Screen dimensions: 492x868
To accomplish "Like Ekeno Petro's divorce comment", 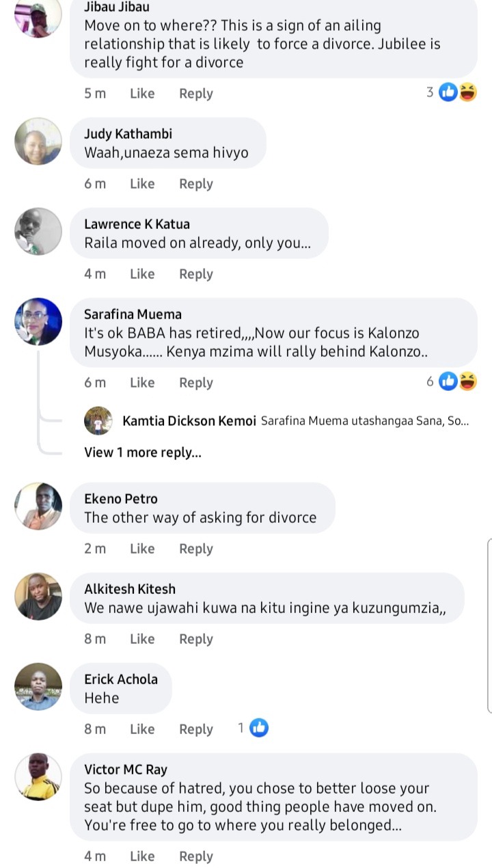I will (x=142, y=549).
